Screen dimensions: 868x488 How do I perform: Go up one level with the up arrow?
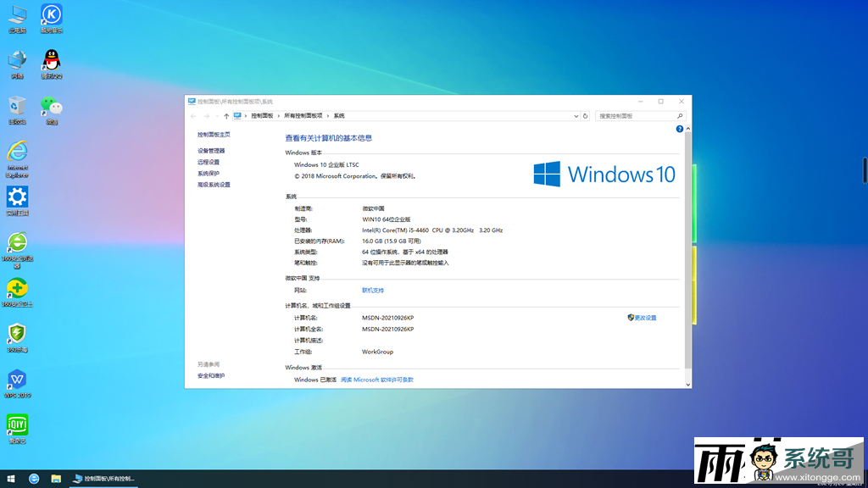tap(226, 116)
